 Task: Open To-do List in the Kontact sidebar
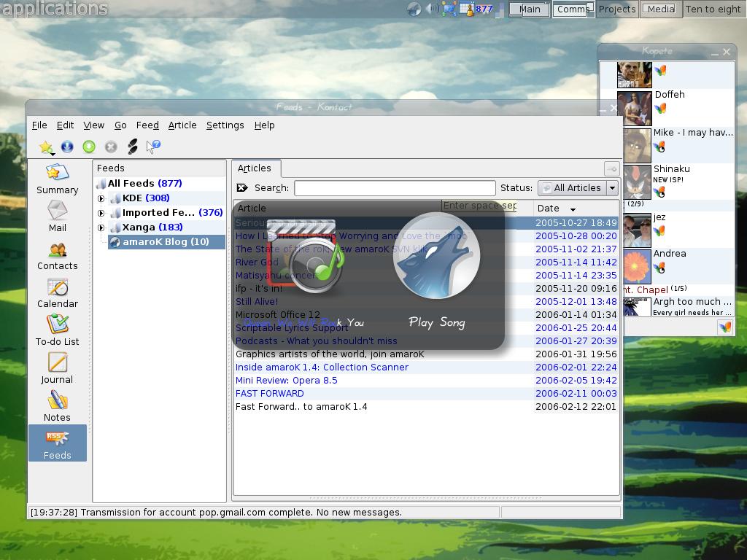(x=57, y=330)
